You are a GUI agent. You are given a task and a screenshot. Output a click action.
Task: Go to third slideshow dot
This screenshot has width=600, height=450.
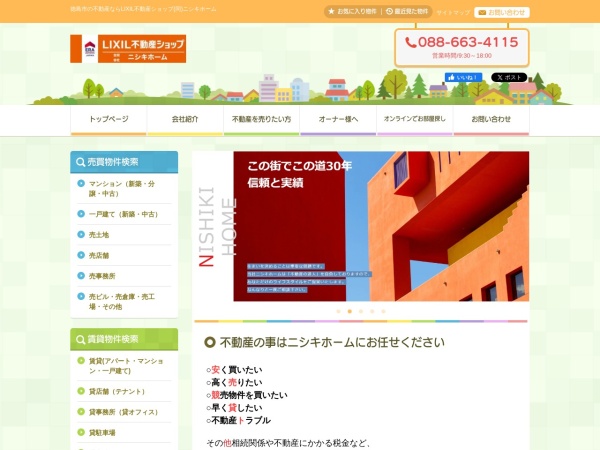tap(361, 311)
